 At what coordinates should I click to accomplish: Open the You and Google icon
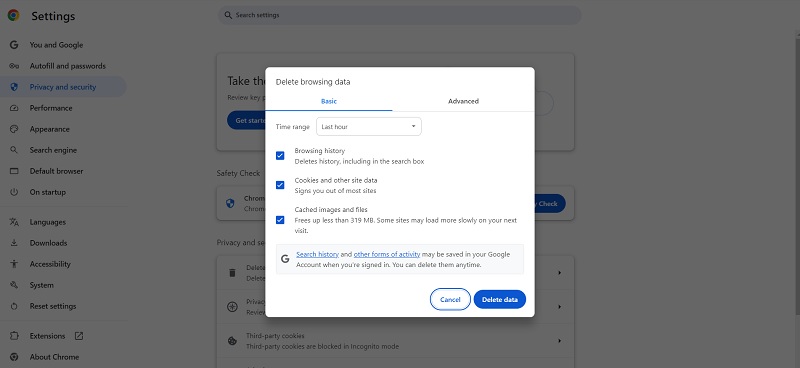tap(14, 45)
